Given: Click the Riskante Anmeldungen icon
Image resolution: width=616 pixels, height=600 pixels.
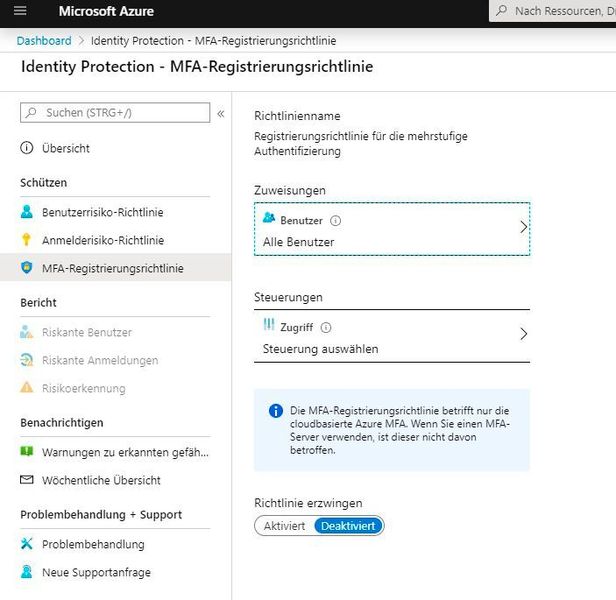Looking at the screenshot, I should coord(27,360).
